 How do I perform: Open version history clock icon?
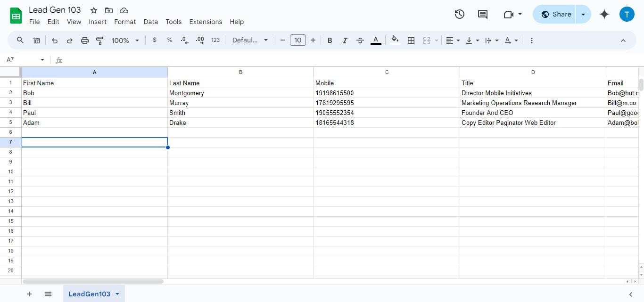459,14
